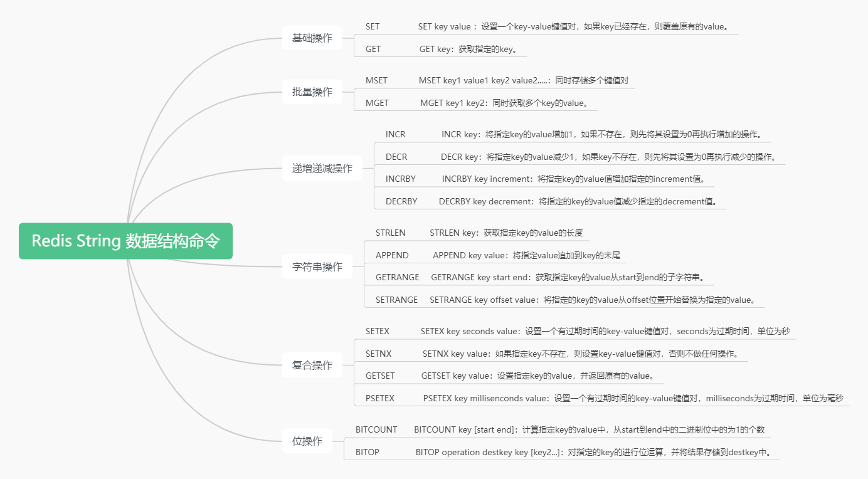
Task: Click the short SETEX label under 复合操作
Action: [x=378, y=331]
